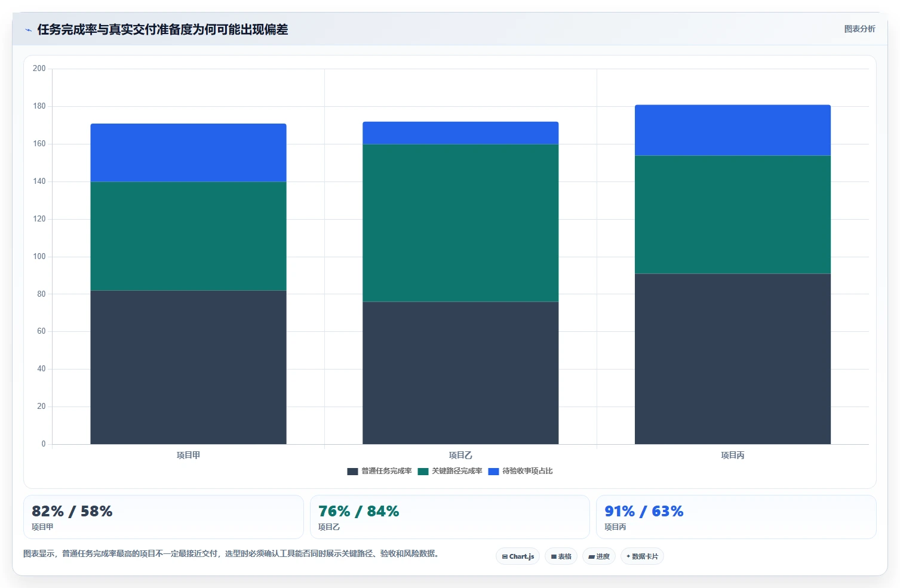This screenshot has width=900, height=588.
Task: Click the 进度 tag chip
Action: [x=599, y=556]
